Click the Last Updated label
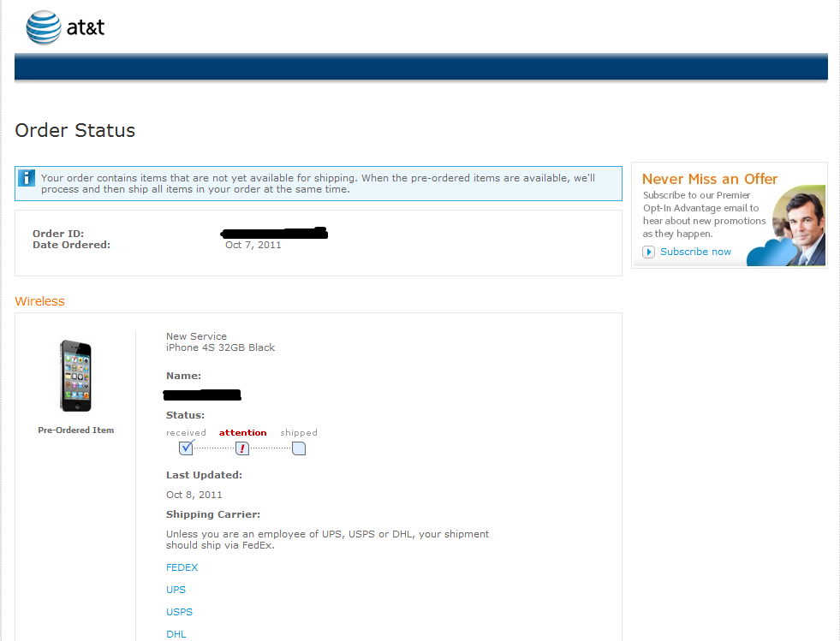The width and height of the screenshot is (840, 641). (x=204, y=475)
